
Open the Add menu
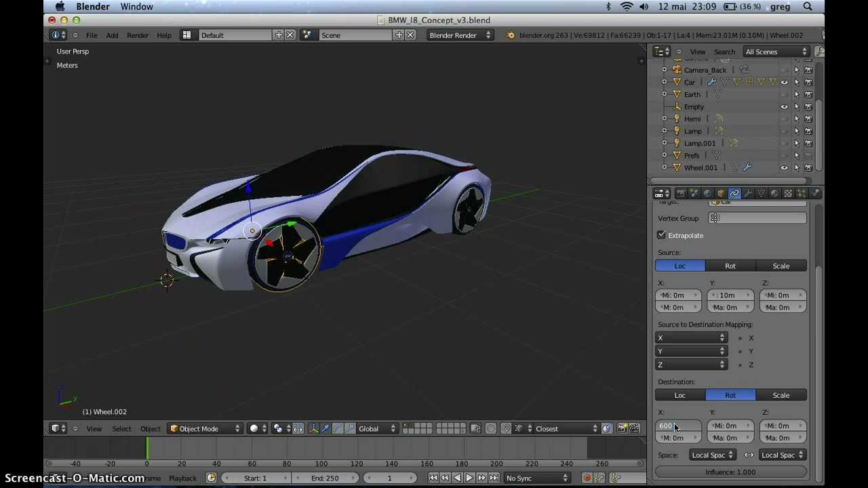112,35
